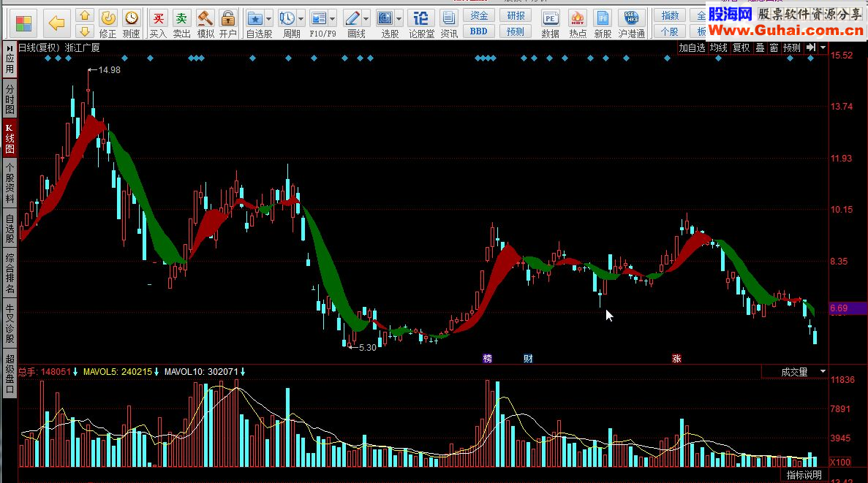Click the yellow down arrow icon
The image size is (868, 483).
[84, 31]
